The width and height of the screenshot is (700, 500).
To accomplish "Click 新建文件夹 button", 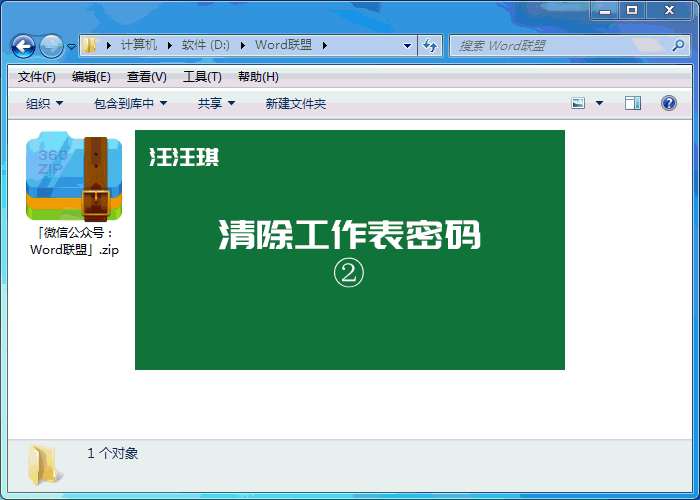I will (296, 104).
